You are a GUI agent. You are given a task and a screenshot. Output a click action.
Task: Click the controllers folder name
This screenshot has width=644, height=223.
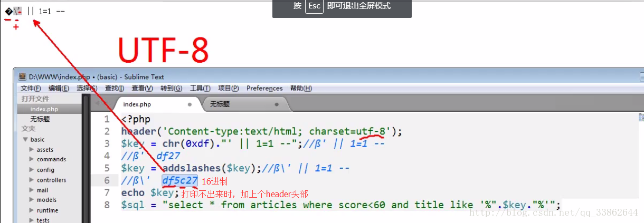click(x=51, y=180)
